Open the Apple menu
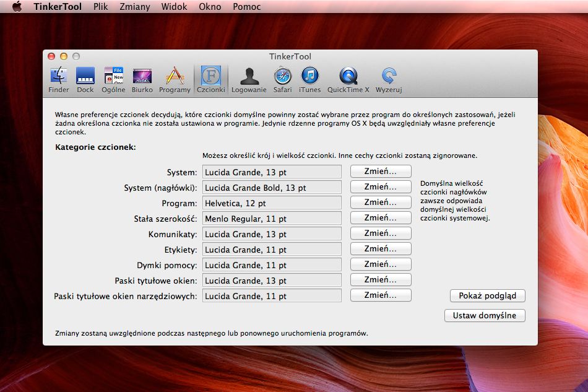Image resolution: width=588 pixels, height=392 pixels. 17,6
